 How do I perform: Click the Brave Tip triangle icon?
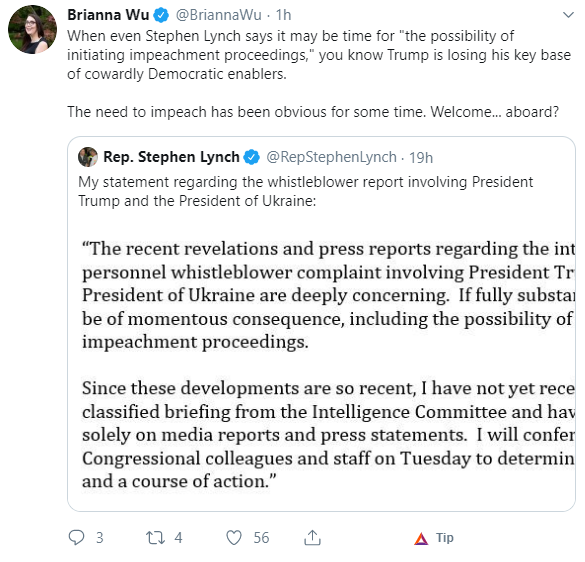click(421, 538)
